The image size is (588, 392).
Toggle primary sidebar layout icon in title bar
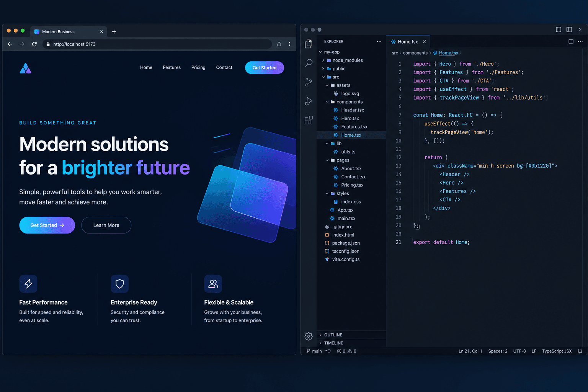coord(559,29)
